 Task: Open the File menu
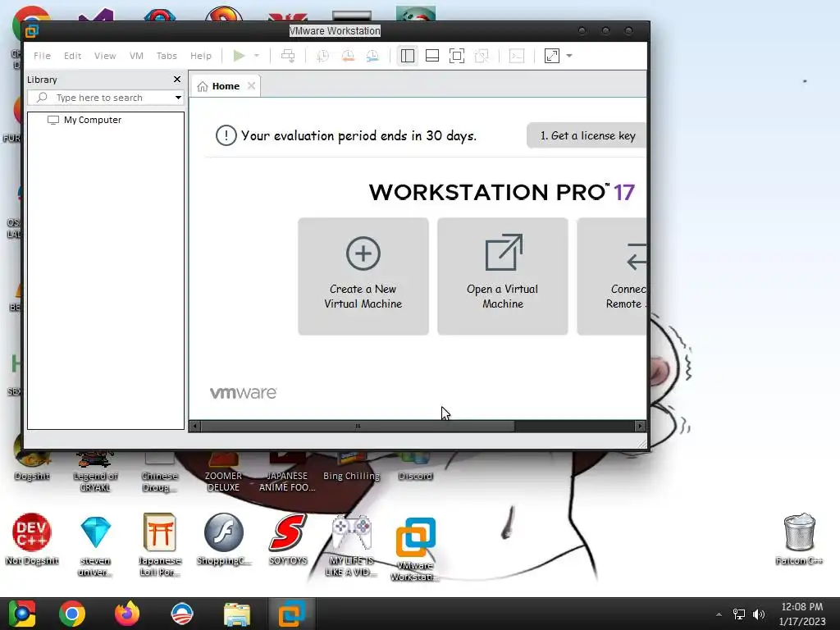click(x=42, y=56)
